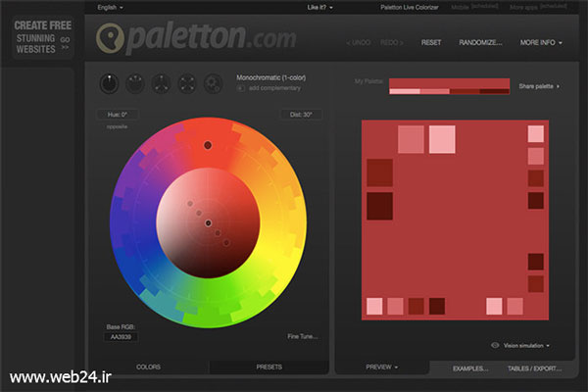Viewport: 588px width, 392px height.
Task: Open the English language dropdown
Action: [x=110, y=7]
